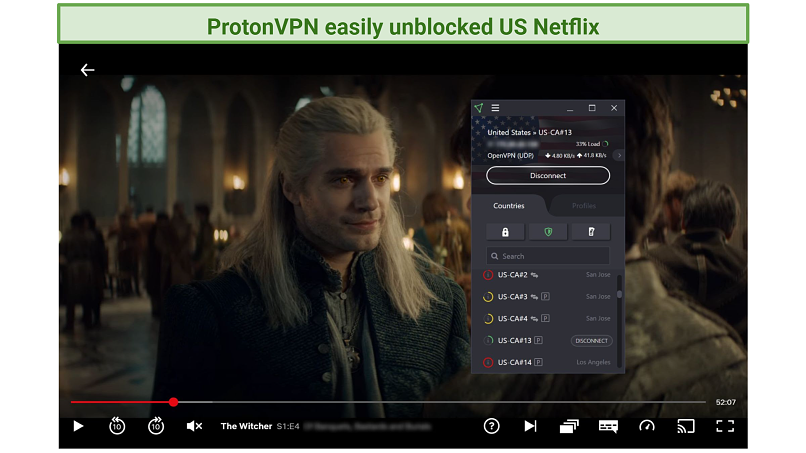
Task: Click the US-CA#4 load indicator circle
Action: (488, 319)
